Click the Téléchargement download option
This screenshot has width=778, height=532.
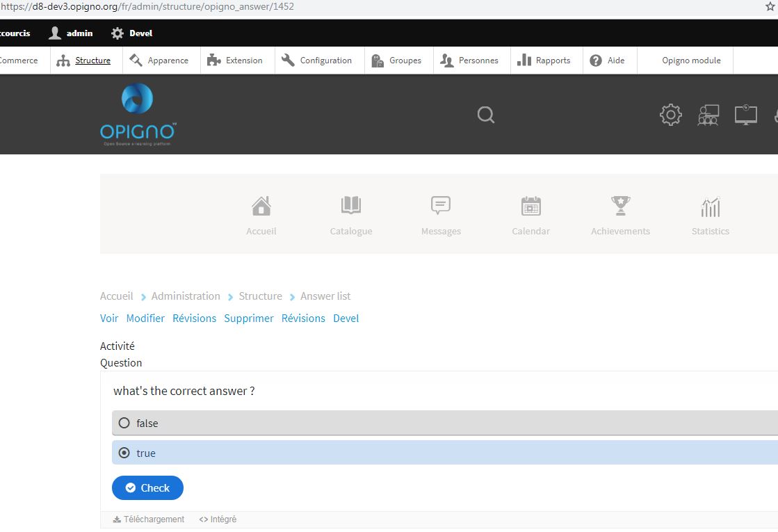(148, 519)
